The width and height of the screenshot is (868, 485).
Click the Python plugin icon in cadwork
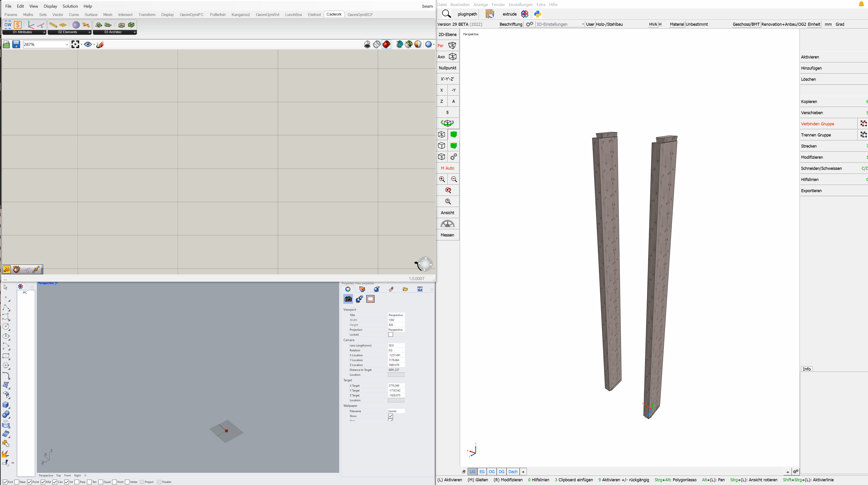tap(538, 14)
